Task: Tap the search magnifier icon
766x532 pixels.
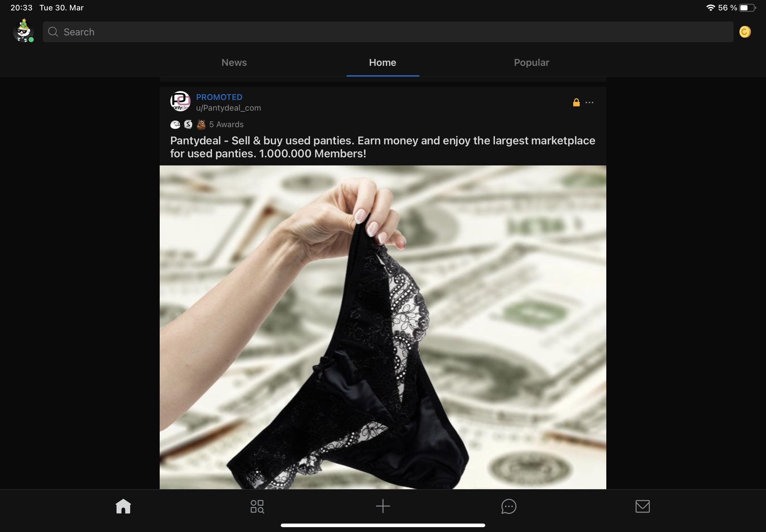Action: (x=53, y=32)
